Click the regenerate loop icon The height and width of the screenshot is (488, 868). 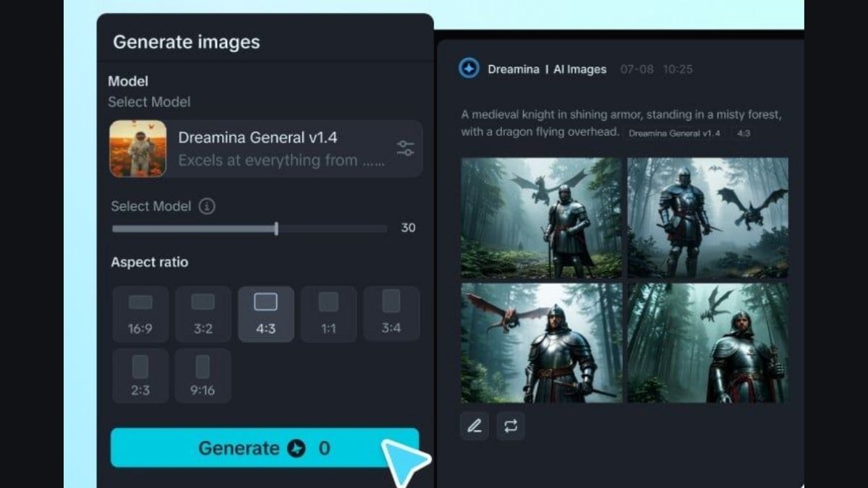pos(511,427)
